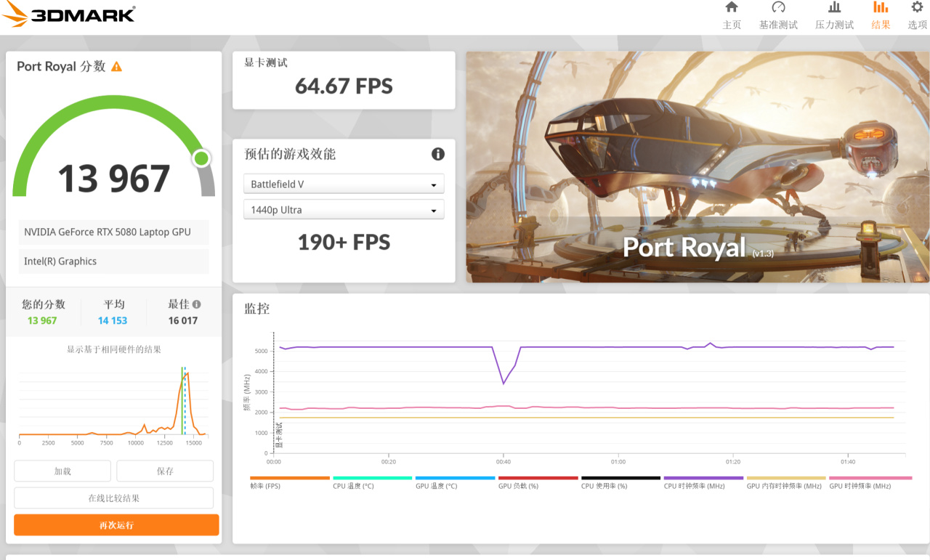Screen dimensions: 930x560
Task: Click the 显卡测试 heading
Action: point(266,62)
